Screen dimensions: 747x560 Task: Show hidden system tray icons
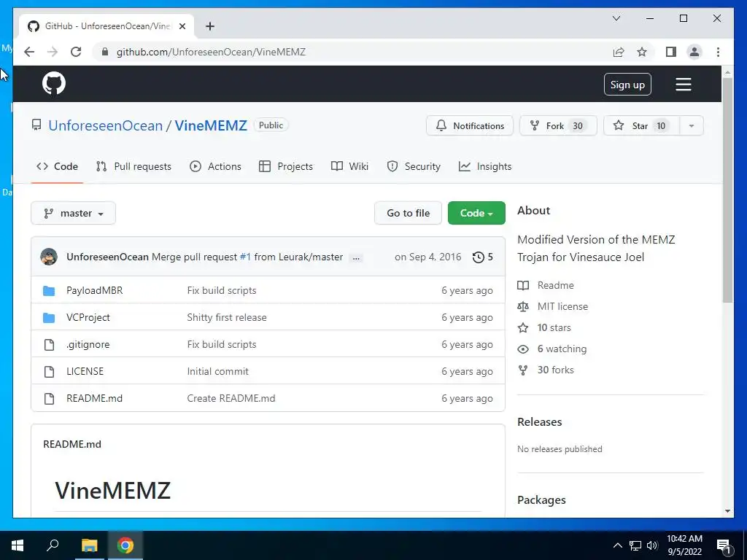[x=617, y=545]
